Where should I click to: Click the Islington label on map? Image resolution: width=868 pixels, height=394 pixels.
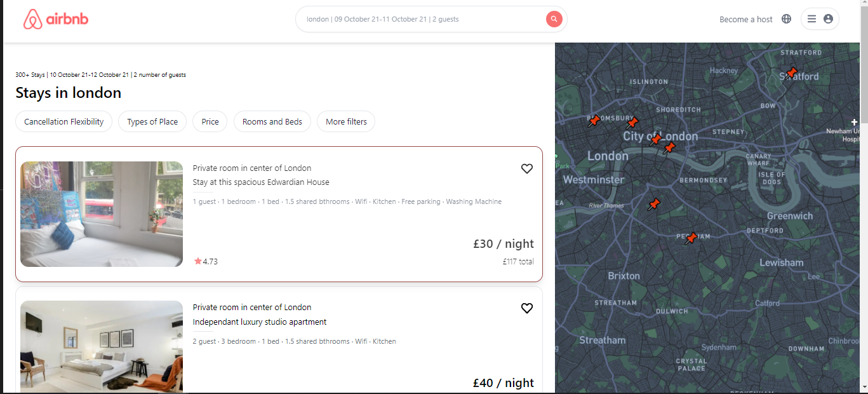click(x=648, y=81)
